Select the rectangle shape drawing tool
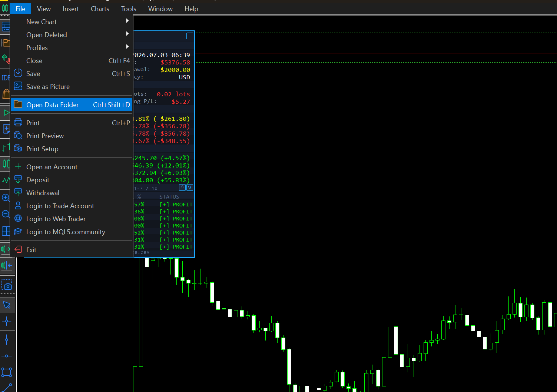The image size is (557, 392). (7, 372)
